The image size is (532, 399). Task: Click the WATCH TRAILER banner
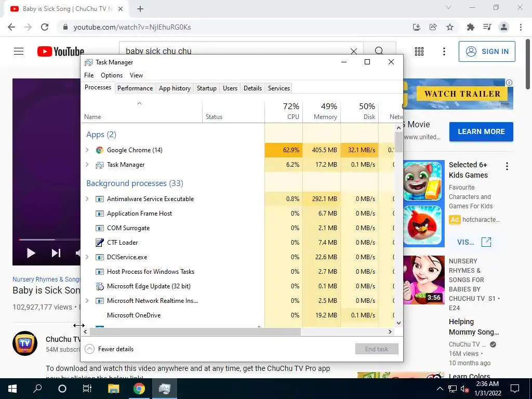click(462, 94)
